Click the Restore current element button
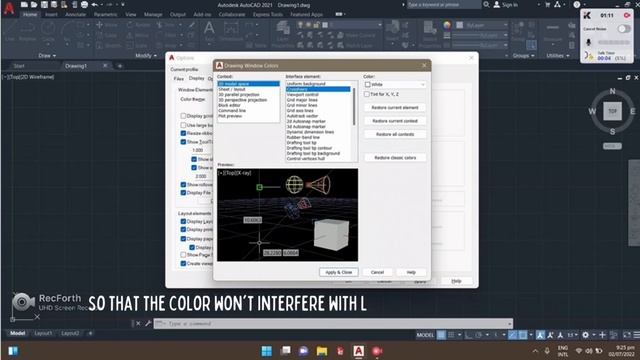Image resolution: width=640 pixels, height=360 pixels. pos(395,107)
